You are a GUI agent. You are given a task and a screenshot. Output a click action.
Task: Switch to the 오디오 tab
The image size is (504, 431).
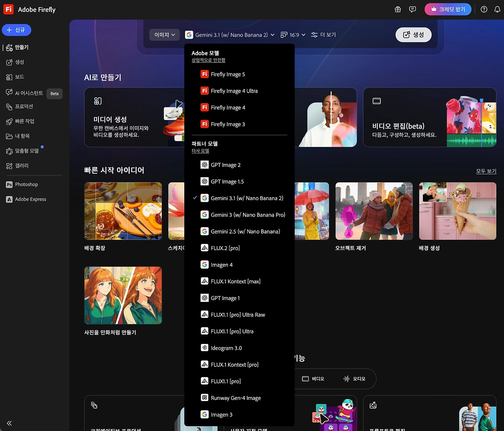click(x=354, y=379)
